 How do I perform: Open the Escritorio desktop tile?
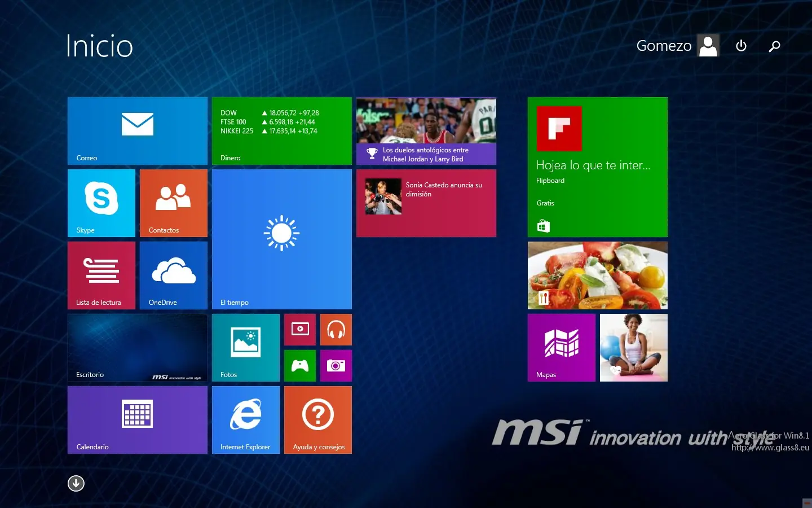click(138, 348)
